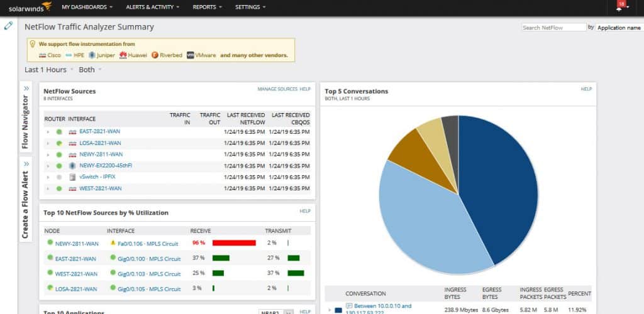Click the gray status dot for vSwitch - IPFIX

click(59, 178)
